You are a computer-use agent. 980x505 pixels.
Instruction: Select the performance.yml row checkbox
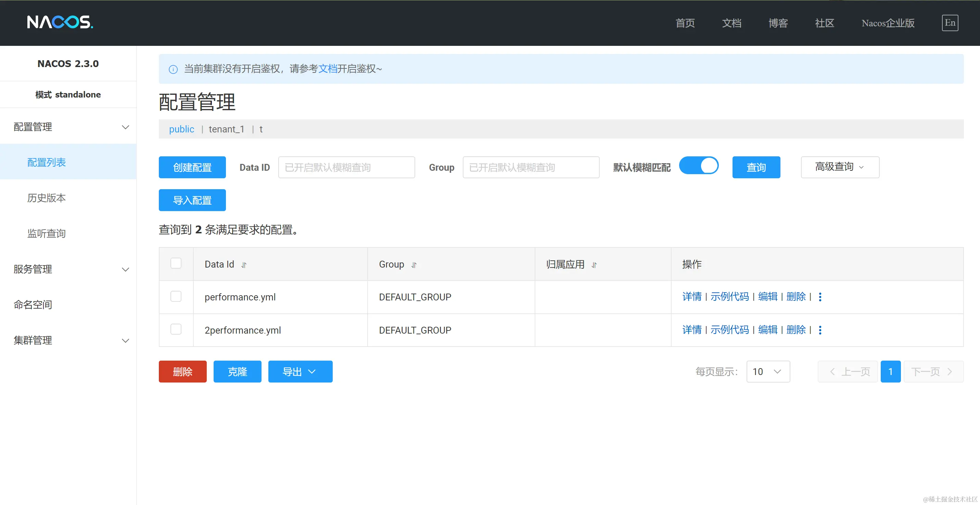(176, 296)
